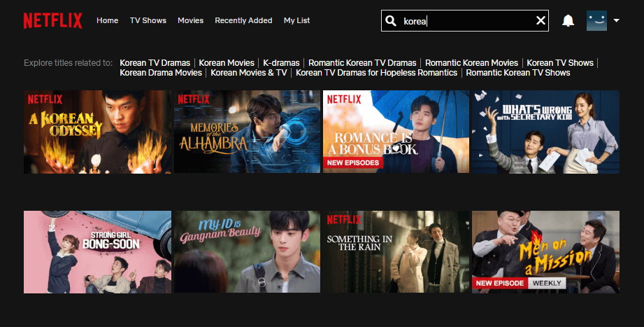This screenshot has height=327, width=644.
Task: Open A Korean Odyssey thumbnail
Action: [x=97, y=132]
